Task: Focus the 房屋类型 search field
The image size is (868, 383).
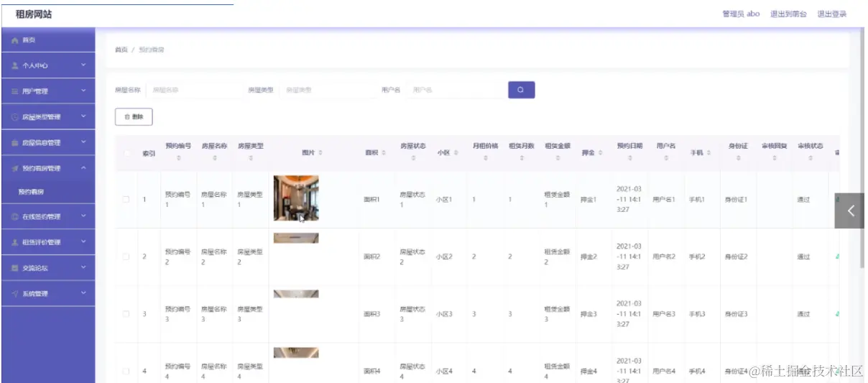Action: (x=327, y=90)
